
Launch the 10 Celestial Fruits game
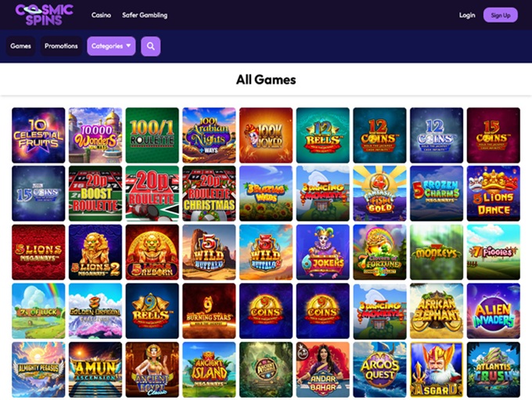coord(38,135)
